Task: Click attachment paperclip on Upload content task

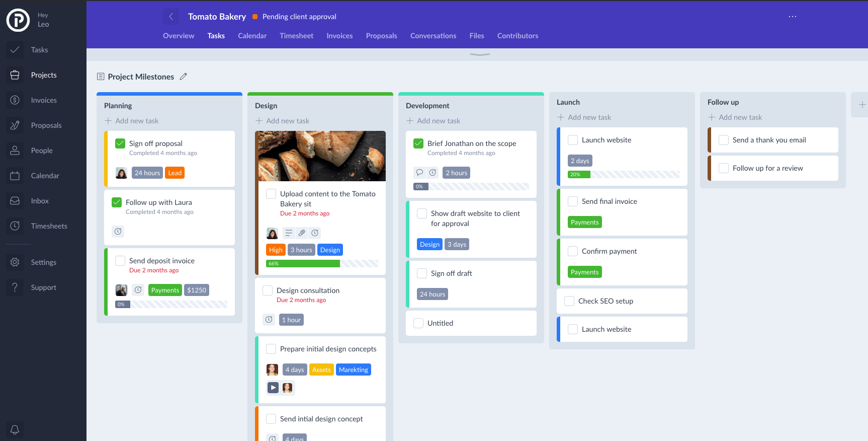Action: 302,233
